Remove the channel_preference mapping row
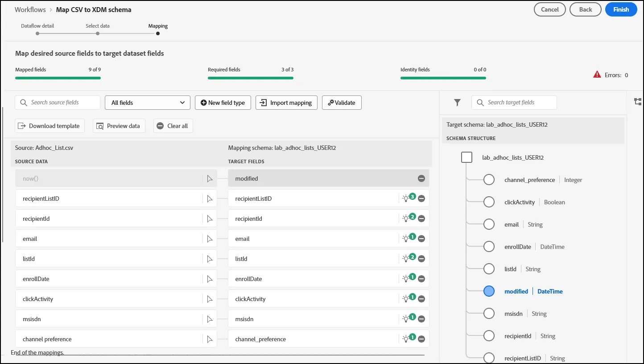The width and height of the screenshot is (644, 364). click(421, 339)
